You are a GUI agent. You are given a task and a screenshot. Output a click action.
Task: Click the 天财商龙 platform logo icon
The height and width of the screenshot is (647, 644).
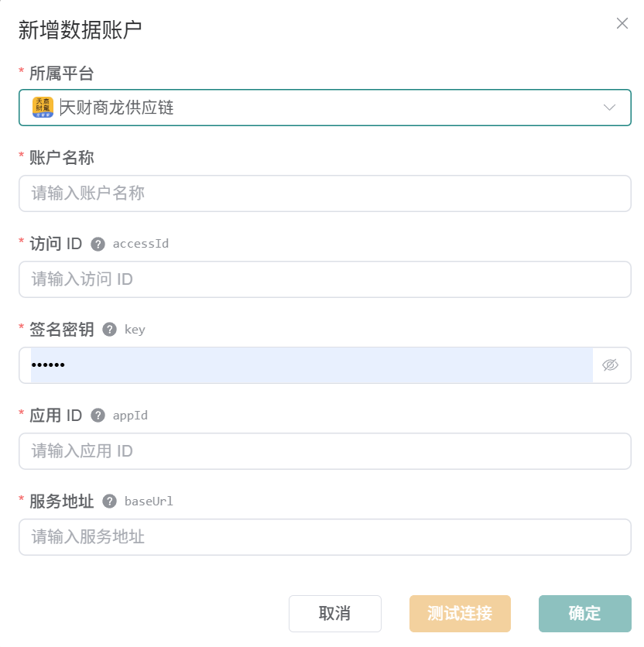click(43, 108)
